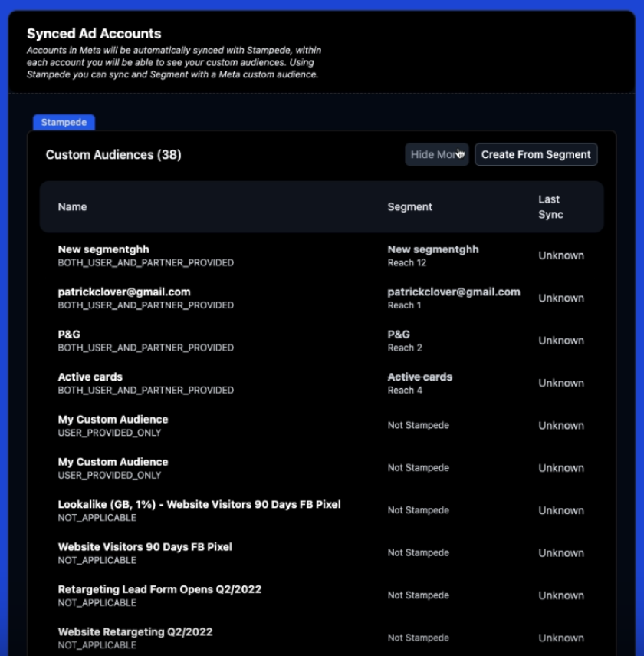Click the Last Sync column header
This screenshot has height=656, width=644.
pos(550,207)
